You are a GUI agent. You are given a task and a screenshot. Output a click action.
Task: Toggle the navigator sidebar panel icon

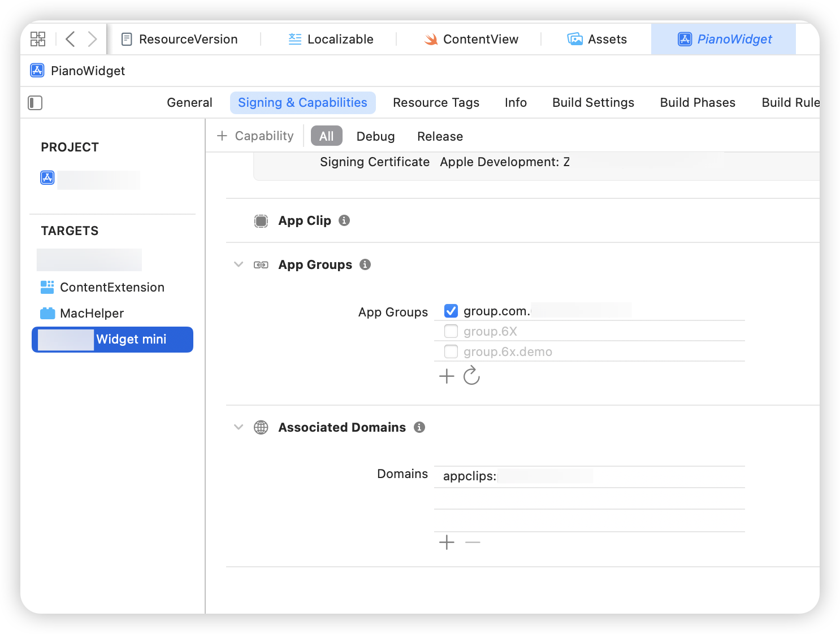pyautogui.click(x=35, y=103)
